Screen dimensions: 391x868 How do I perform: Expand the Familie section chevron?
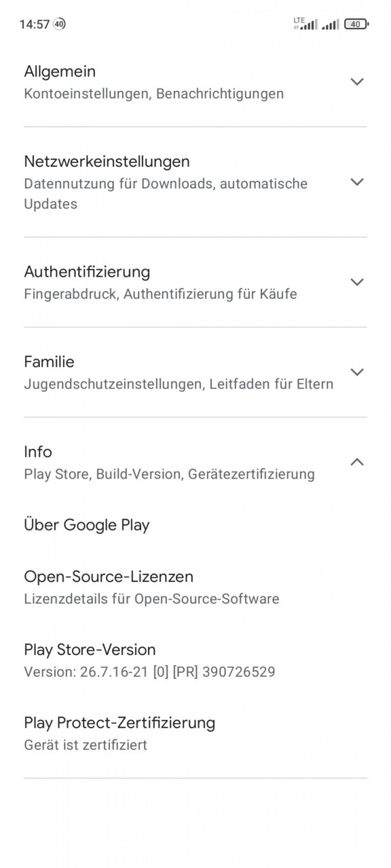[356, 372]
